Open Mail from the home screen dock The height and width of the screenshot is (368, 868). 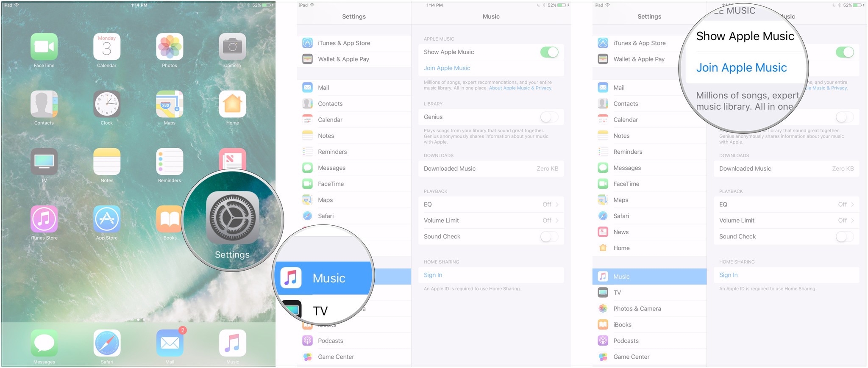[x=170, y=343]
